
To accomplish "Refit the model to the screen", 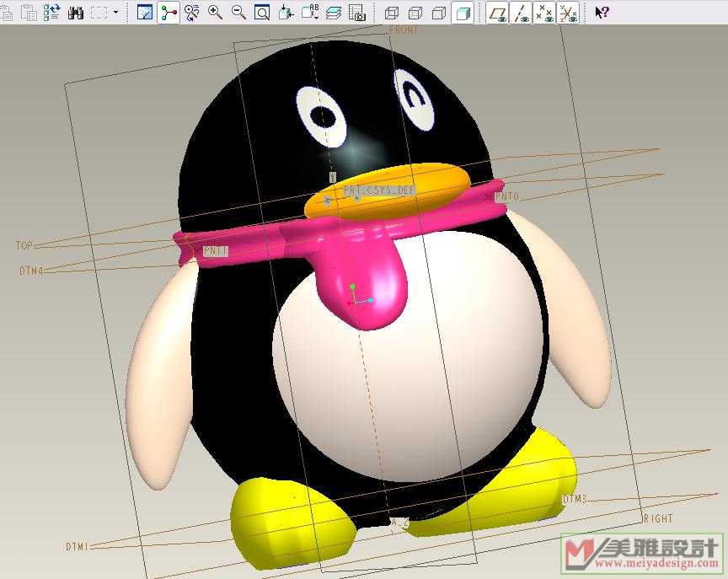I will (262, 13).
